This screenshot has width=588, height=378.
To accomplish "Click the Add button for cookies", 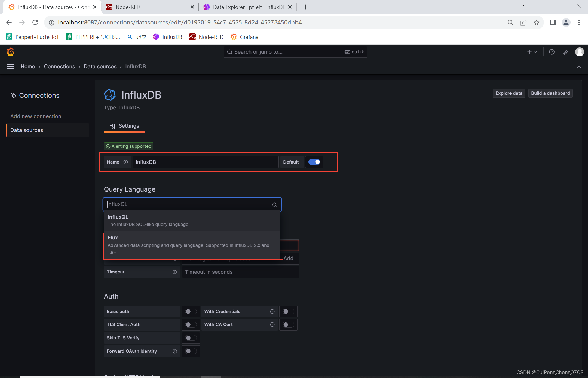I will (289, 259).
